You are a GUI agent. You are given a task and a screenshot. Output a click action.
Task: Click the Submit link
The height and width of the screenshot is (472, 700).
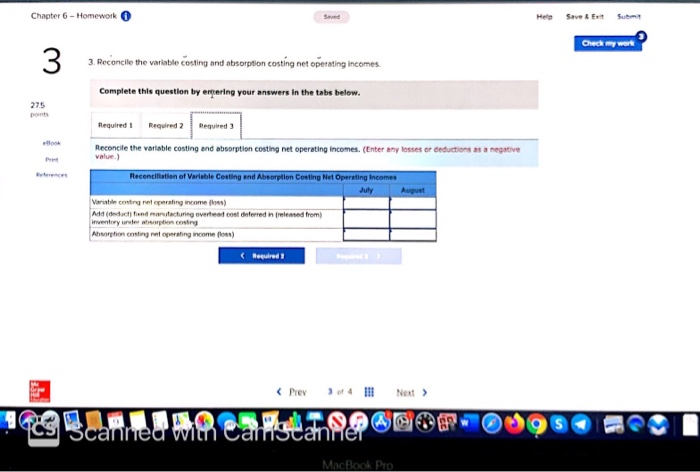point(629,17)
